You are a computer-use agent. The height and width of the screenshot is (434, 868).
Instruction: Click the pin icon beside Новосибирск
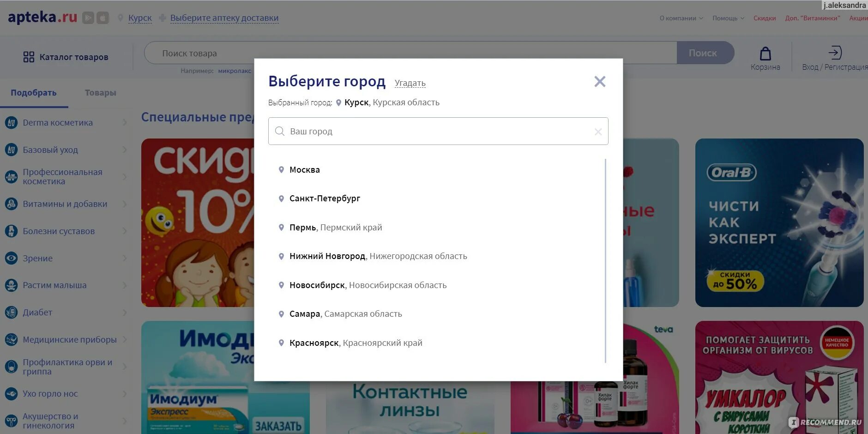[x=281, y=285]
